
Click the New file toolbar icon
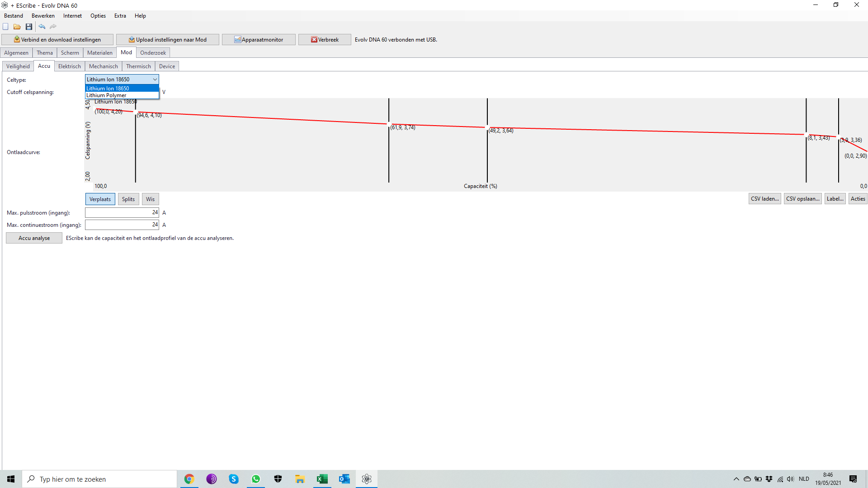[x=6, y=27]
